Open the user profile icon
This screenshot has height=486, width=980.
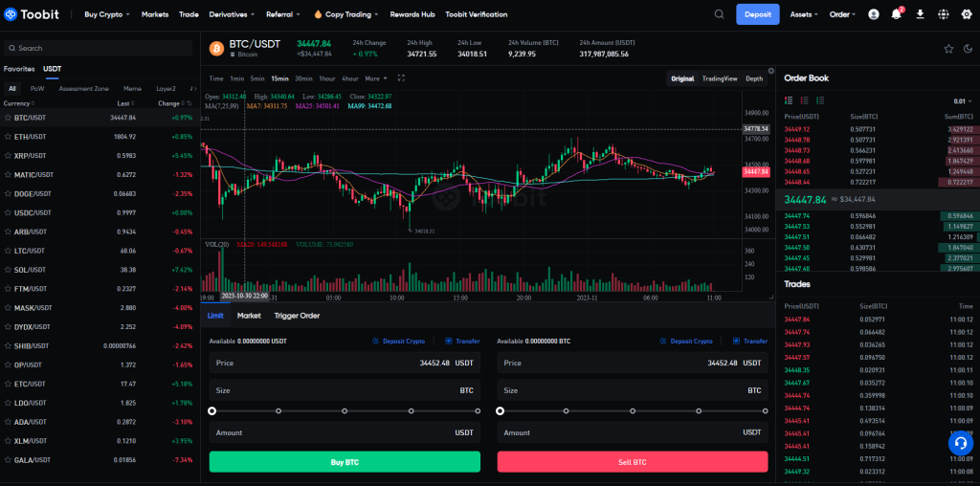(874, 14)
